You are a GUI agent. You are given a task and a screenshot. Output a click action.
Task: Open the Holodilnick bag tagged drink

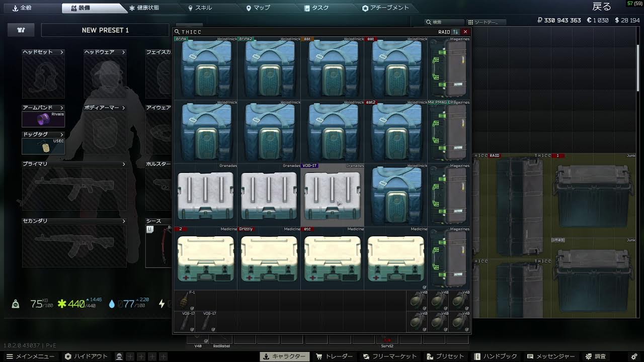tap(206, 68)
